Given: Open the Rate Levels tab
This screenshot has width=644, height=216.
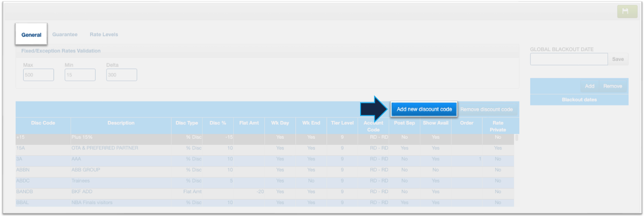Looking at the screenshot, I should 104,34.
